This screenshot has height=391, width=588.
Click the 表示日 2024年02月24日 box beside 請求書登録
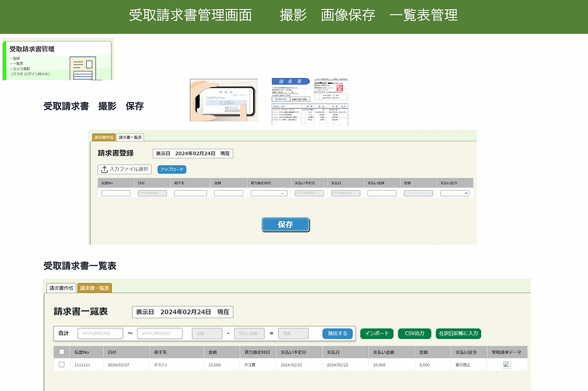(193, 154)
